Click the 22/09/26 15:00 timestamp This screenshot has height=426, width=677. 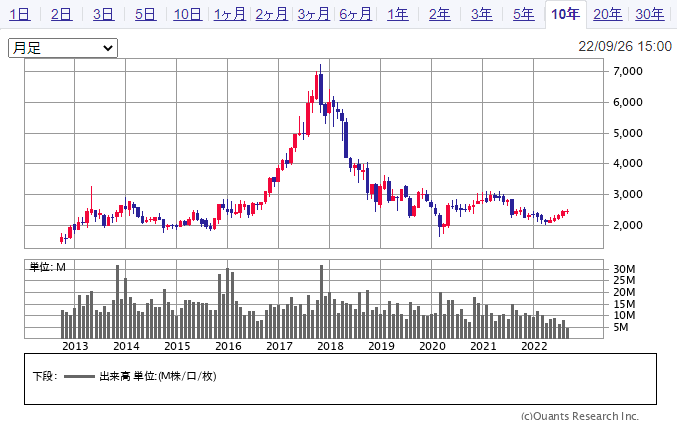point(625,46)
